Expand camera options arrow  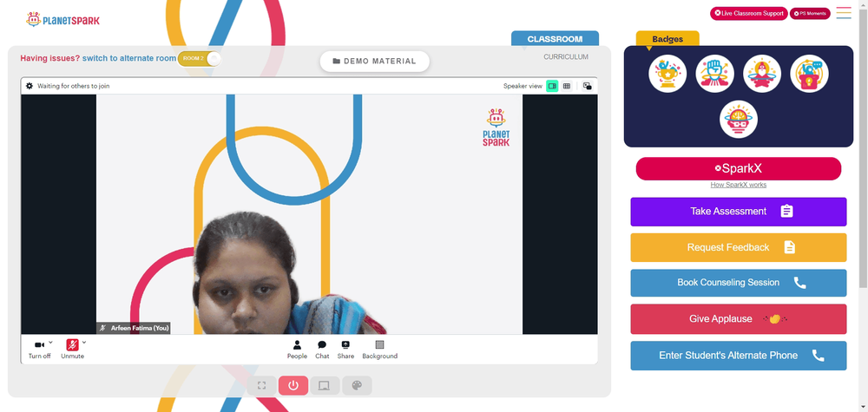(51, 343)
